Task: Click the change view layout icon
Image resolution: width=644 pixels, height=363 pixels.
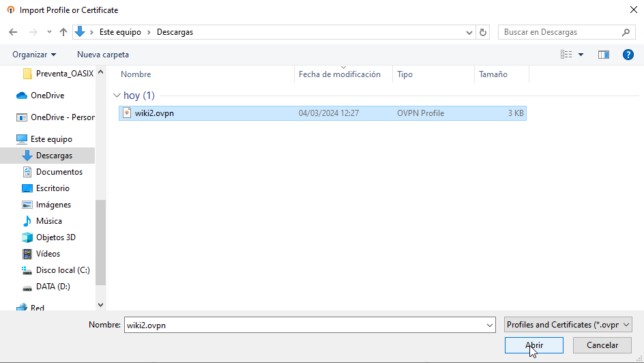Action: (566, 55)
